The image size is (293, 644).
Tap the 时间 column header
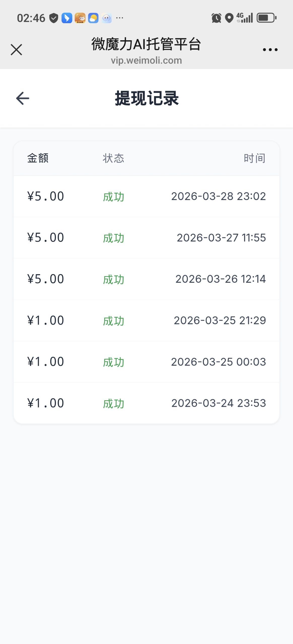click(254, 158)
